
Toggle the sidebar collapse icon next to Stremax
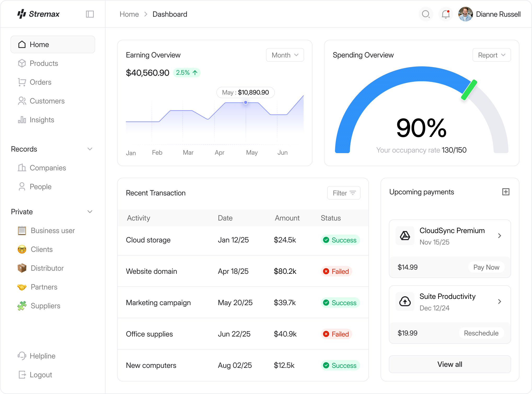(90, 14)
